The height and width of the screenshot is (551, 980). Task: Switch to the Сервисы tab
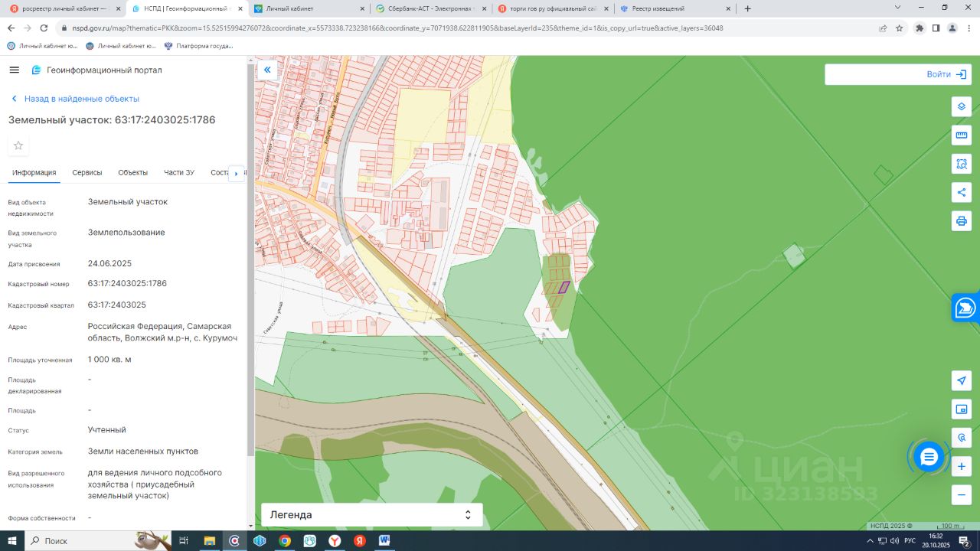pyautogui.click(x=87, y=173)
